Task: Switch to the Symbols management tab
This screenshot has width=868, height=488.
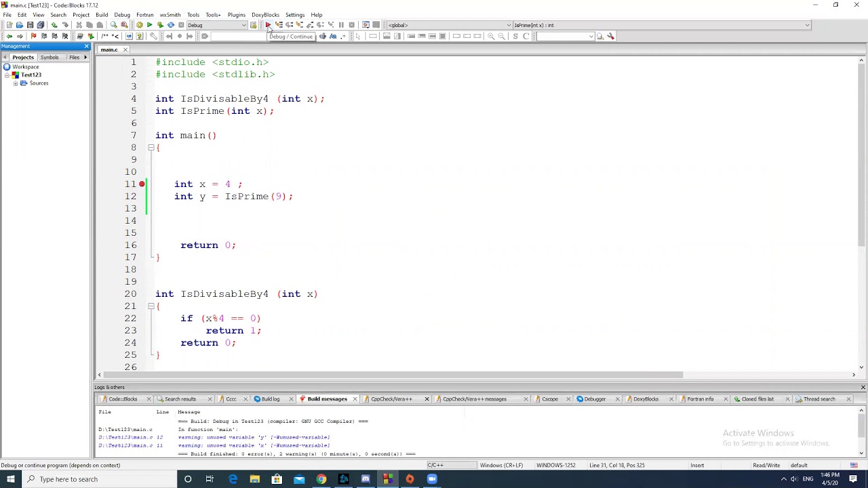Action: (x=50, y=58)
